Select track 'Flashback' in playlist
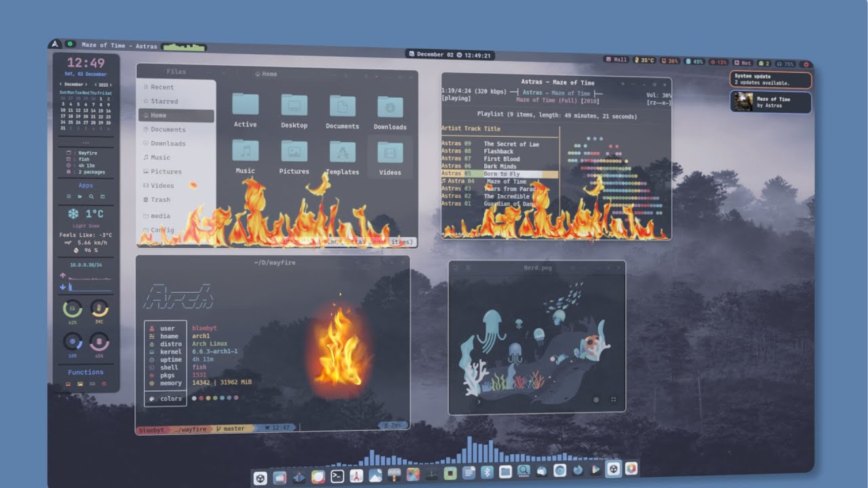Image resolution: width=868 pixels, height=488 pixels. (500, 151)
